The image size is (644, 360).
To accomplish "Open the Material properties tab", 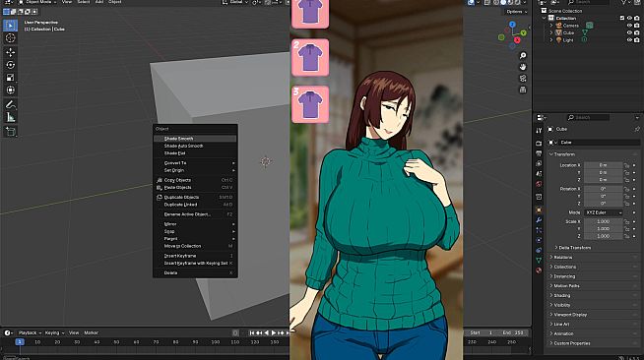I will [x=539, y=270].
